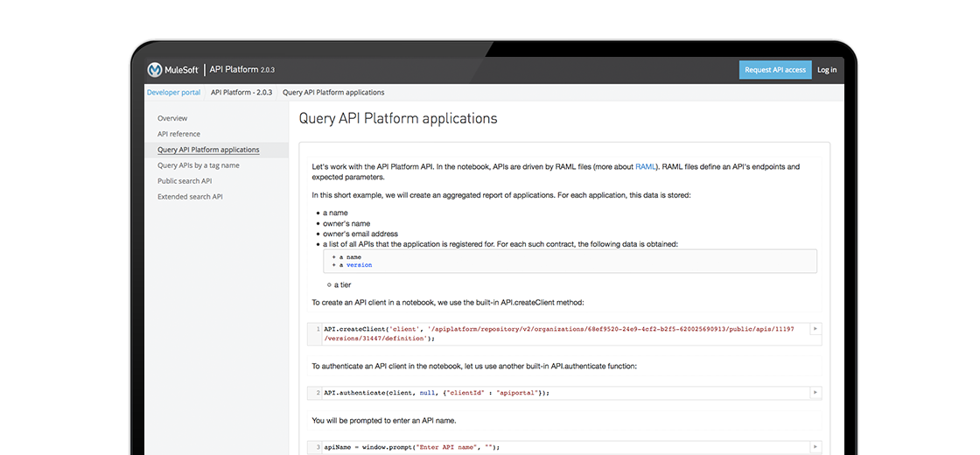Open Query APIs by a tag name page
Image resolution: width=980 pixels, height=455 pixels.
(x=198, y=165)
